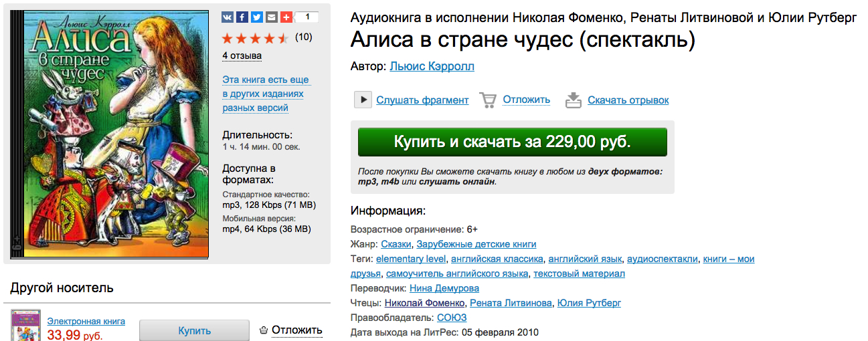Click the Alice in Wonderland cover image
868x341 pixels.
(110, 134)
